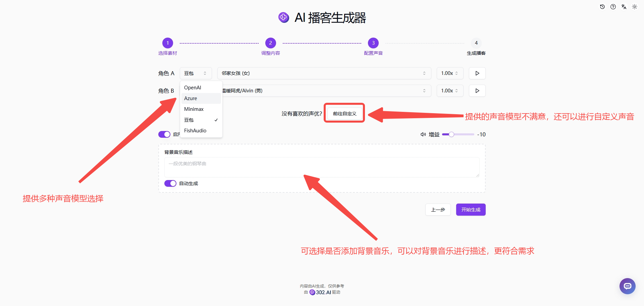Open the 邻家女孩 (女) voice dropdown

point(324,73)
